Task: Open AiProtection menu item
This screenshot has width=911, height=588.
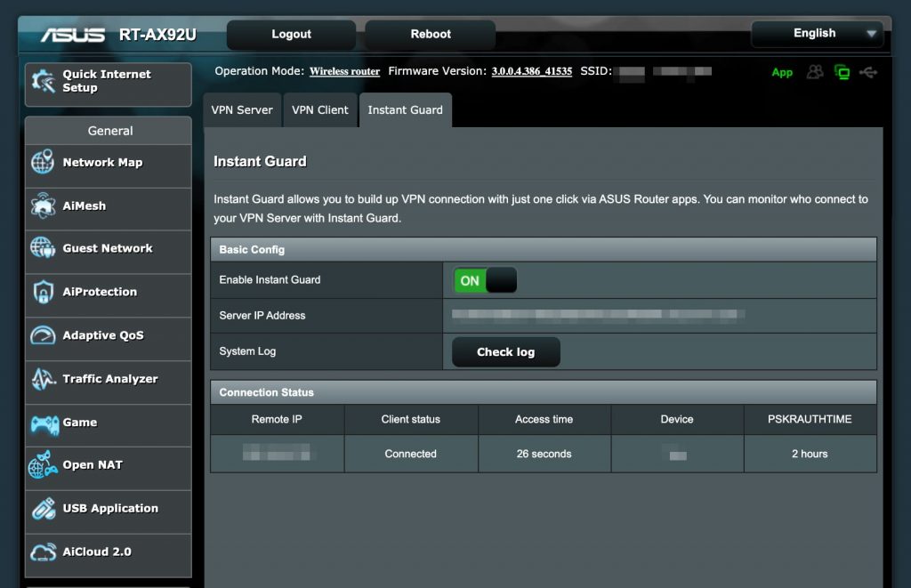Action: (108, 295)
